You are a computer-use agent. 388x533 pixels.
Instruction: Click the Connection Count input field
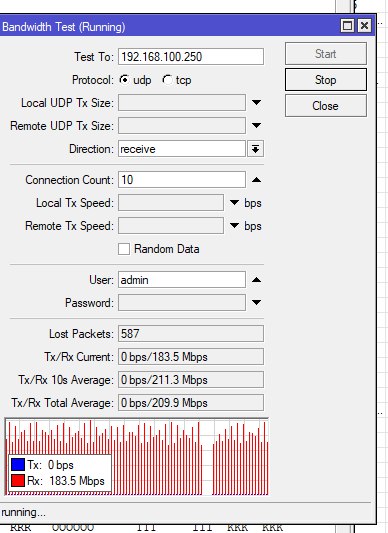[x=182, y=179]
